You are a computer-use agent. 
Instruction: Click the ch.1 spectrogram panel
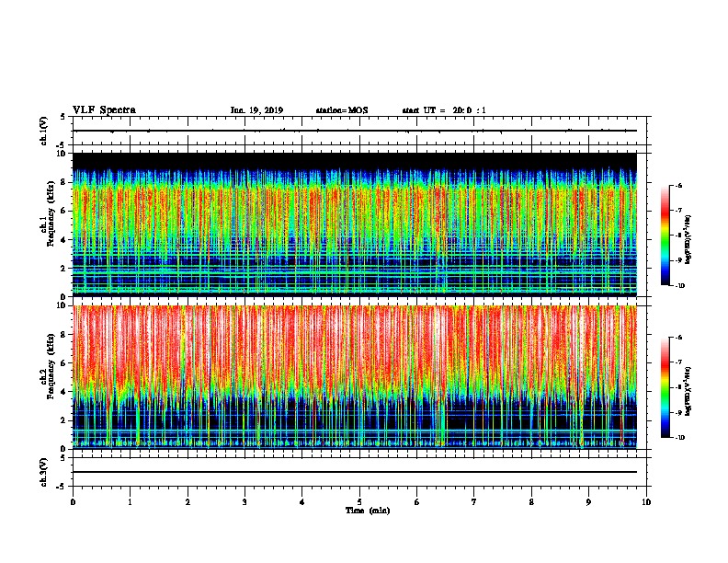[355, 224]
